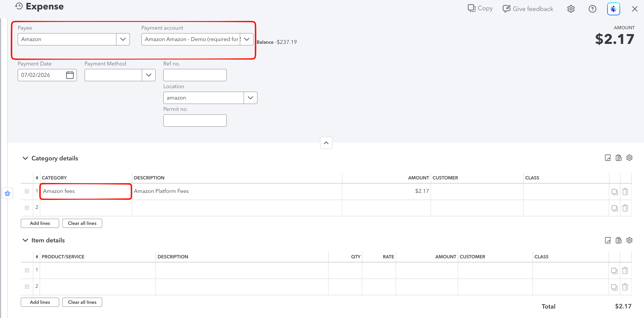Collapse the Category details section
Screen dimensions: 644x318
coord(25,158)
